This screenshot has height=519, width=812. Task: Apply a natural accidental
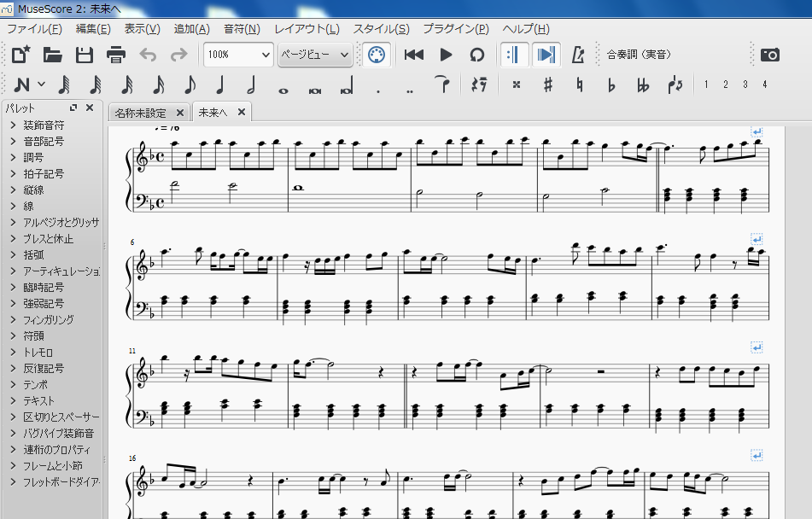[580, 85]
